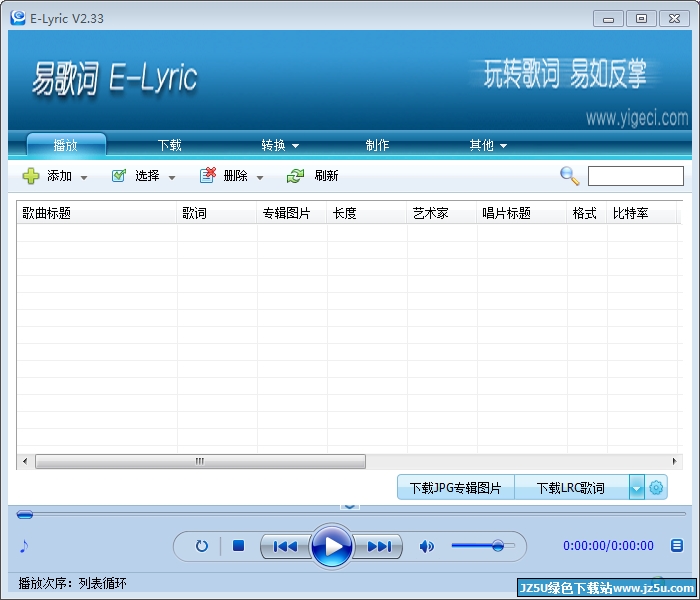This screenshot has width=700, height=600.
Task: Sort by 歌曲标题 column header
Action: [x=97, y=213]
